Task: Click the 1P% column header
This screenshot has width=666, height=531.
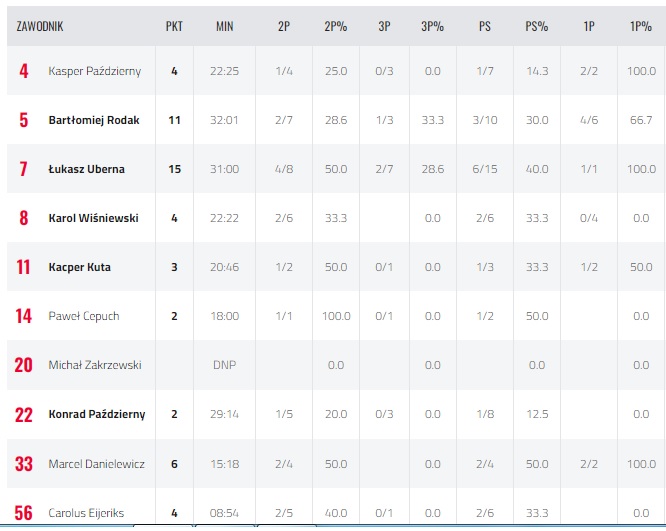Action: [x=641, y=26]
